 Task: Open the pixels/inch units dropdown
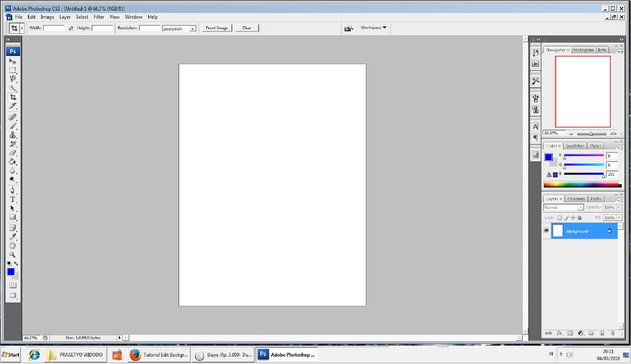[x=193, y=28]
